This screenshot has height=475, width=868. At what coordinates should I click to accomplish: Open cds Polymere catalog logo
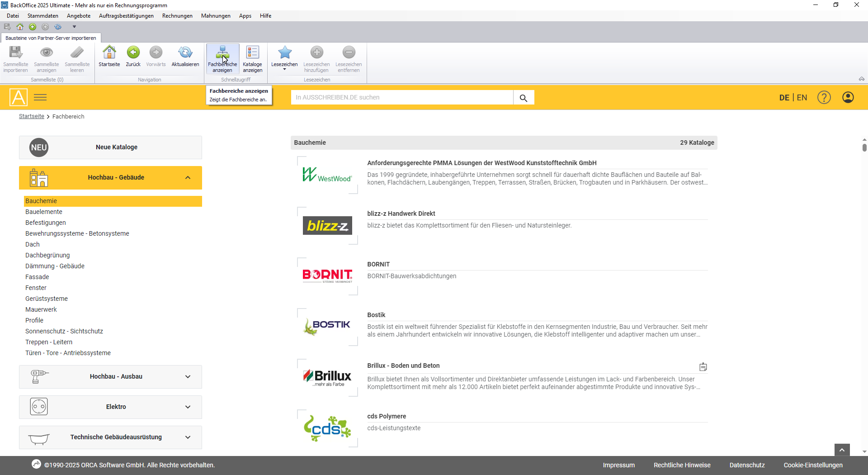[327, 428]
